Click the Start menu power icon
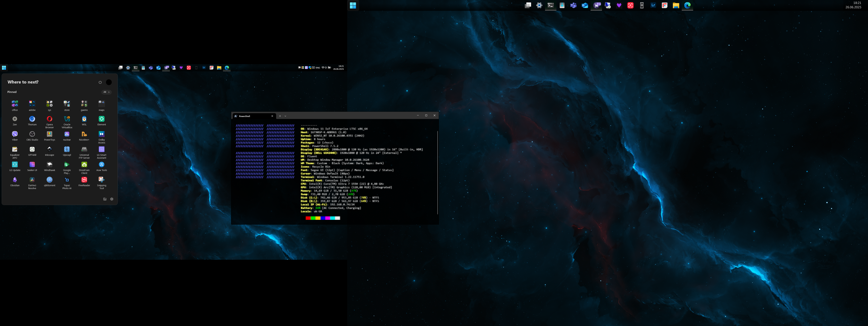The height and width of the screenshot is (326, 868). point(100,82)
